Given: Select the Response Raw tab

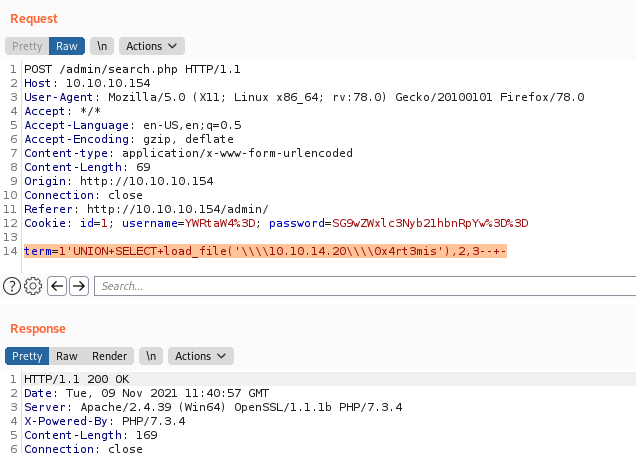Looking at the screenshot, I should coord(67,356).
